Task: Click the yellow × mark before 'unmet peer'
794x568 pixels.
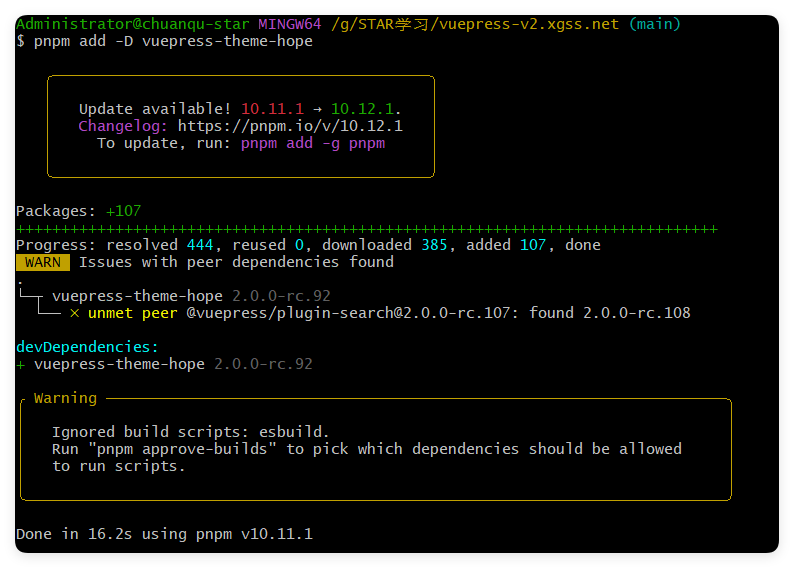Action: tap(74, 313)
